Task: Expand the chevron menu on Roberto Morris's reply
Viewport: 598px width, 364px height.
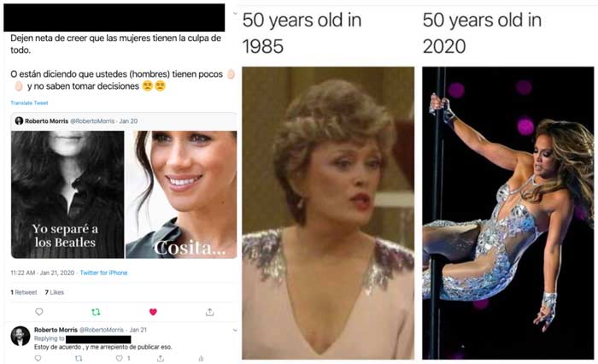Action: click(235, 330)
